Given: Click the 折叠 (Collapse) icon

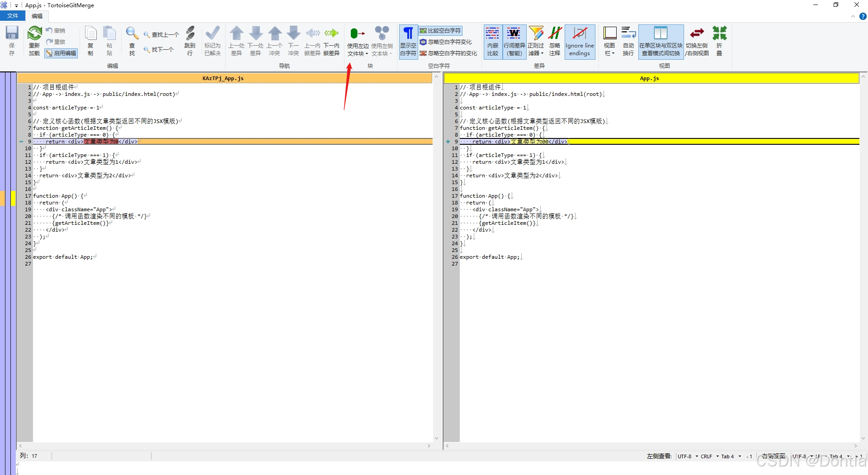Looking at the screenshot, I should 719,41.
